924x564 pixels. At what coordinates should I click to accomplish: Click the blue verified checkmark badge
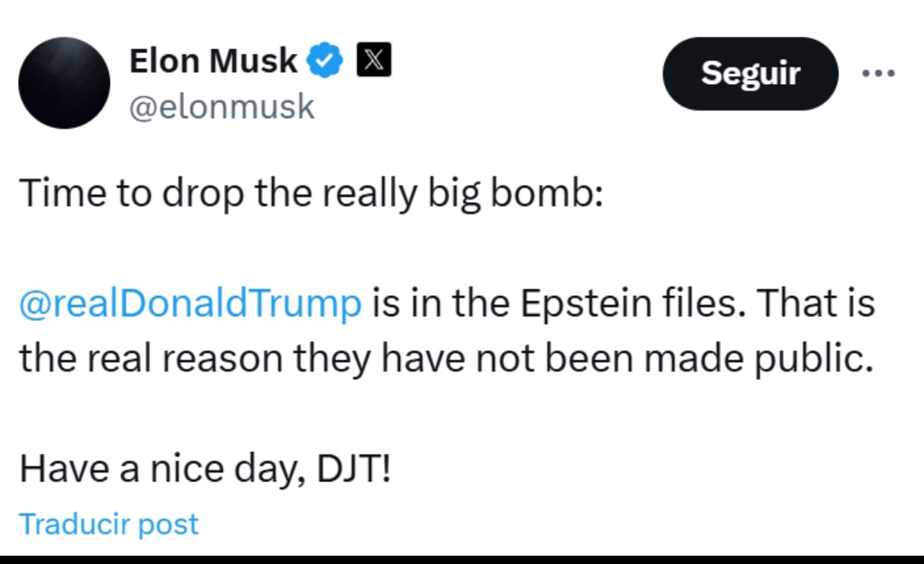point(326,61)
